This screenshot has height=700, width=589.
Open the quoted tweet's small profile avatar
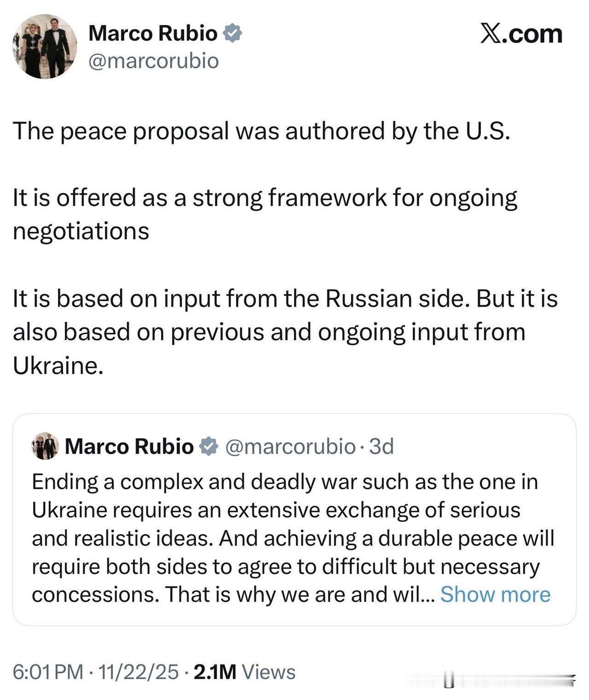click(x=44, y=445)
